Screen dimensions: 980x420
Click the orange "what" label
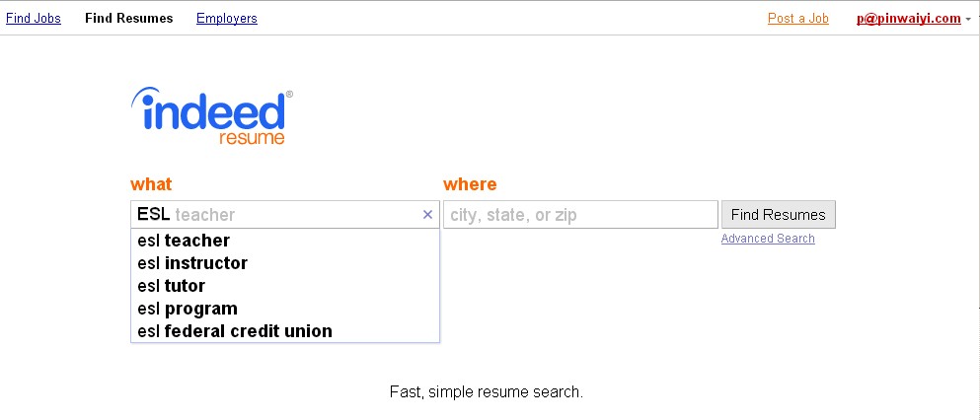[x=151, y=184]
